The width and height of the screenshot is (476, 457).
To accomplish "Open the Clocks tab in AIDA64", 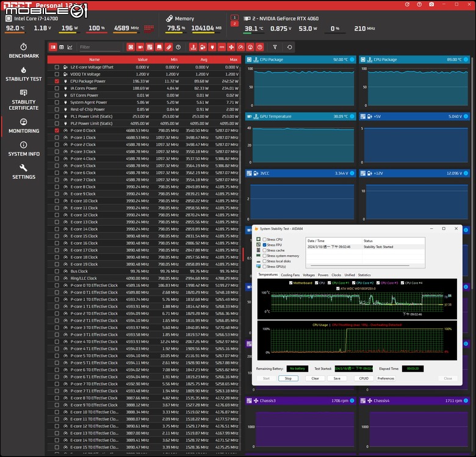I will coord(336,275).
